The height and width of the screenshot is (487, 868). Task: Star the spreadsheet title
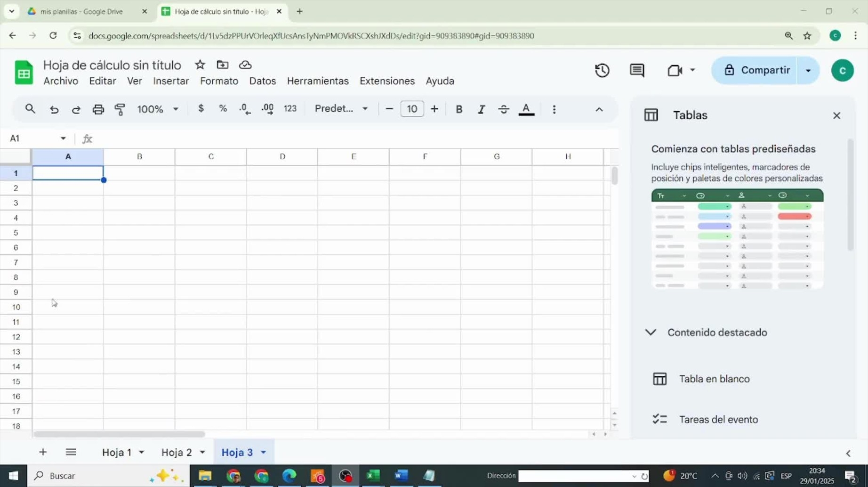click(200, 65)
